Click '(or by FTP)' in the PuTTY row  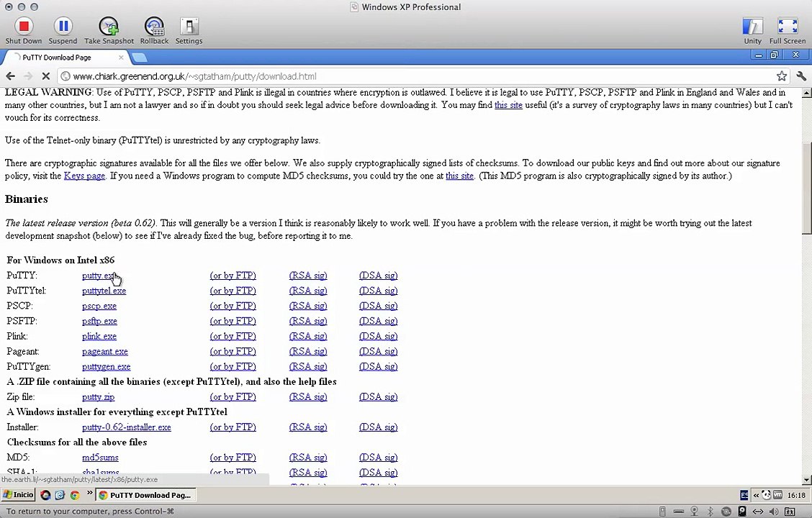tap(233, 276)
